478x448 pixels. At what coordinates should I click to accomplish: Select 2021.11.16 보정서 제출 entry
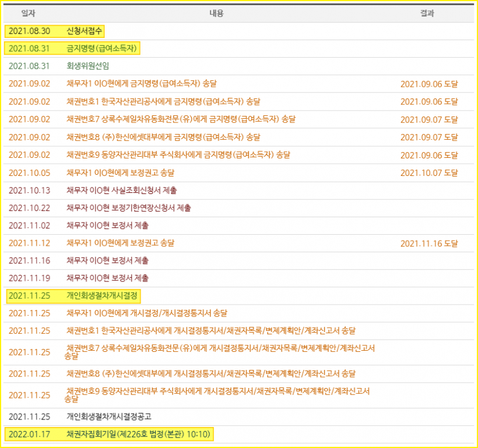[107, 260]
